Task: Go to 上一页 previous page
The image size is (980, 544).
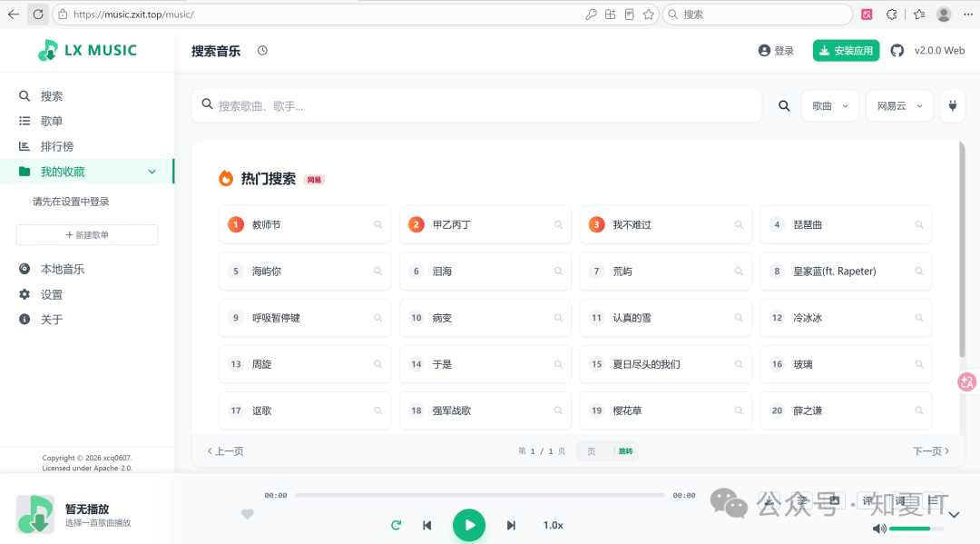Action: (x=225, y=450)
